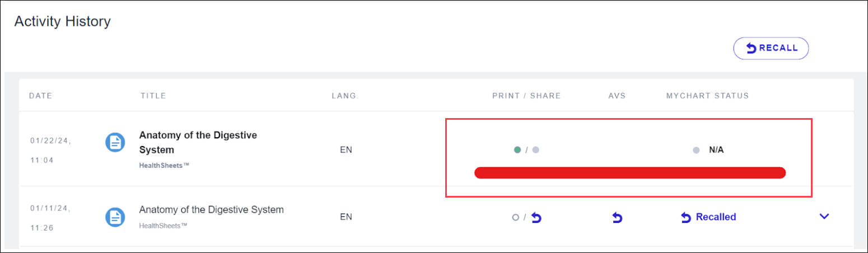Click gray MyChart status dot beside N/A
The image size is (868, 253).
click(696, 150)
